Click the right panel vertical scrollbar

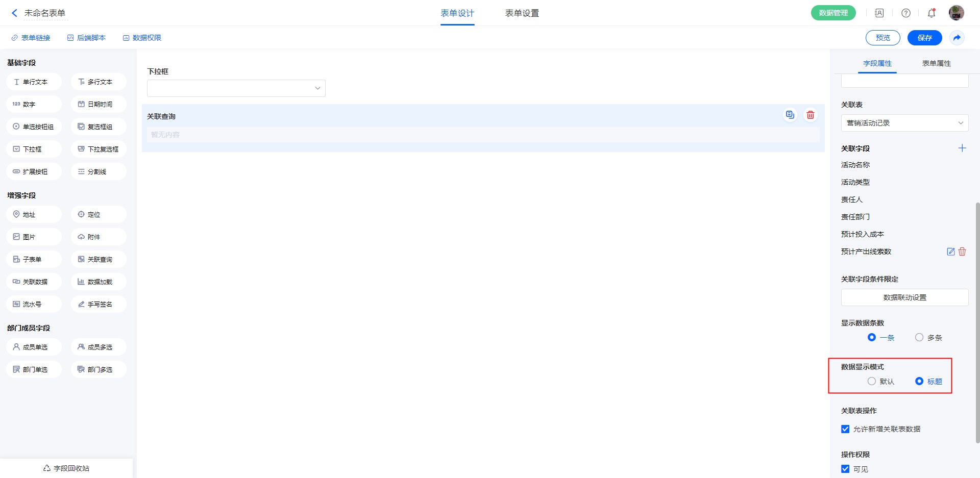pos(977,321)
